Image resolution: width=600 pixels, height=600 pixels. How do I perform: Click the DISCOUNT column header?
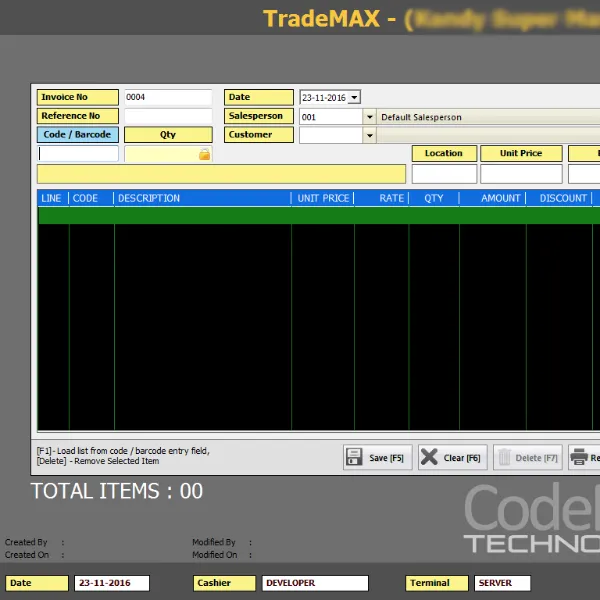[x=559, y=198]
